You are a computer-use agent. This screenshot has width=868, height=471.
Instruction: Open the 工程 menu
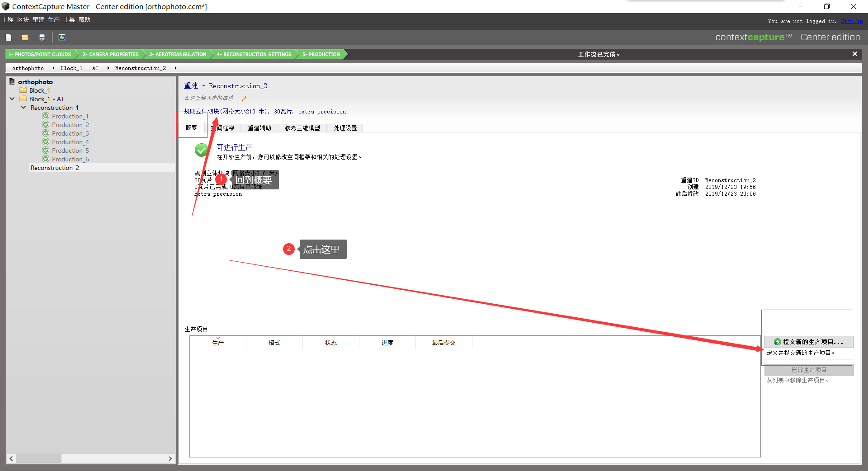tap(8, 19)
